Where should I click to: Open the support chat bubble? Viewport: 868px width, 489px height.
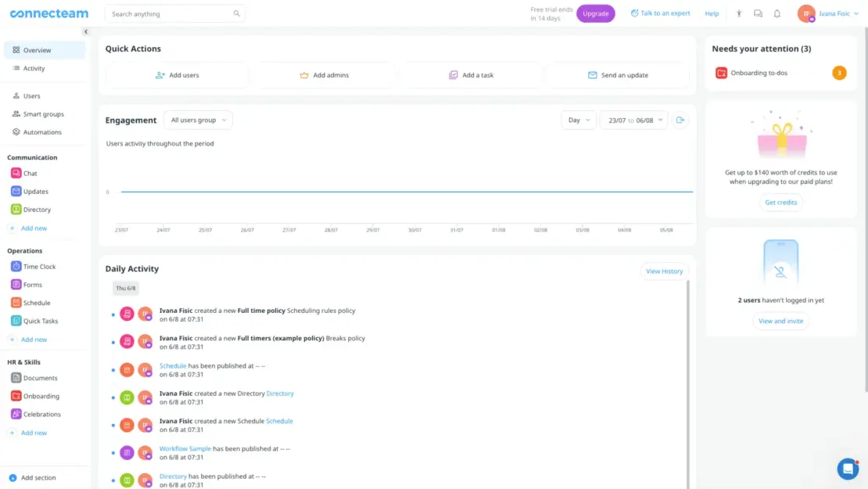click(x=848, y=469)
